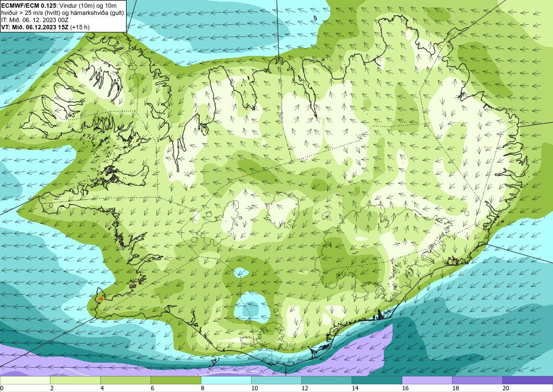Image resolution: width=553 pixels, height=392 pixels.
Task: Click the legend scale label "12"
Action: (304, 389)
